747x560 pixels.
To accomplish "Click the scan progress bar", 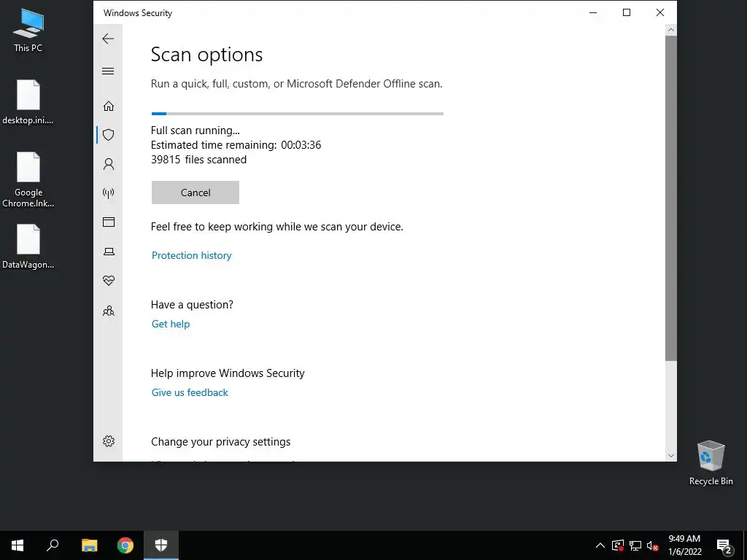I will pyautogui.click(x=298, y=114).
